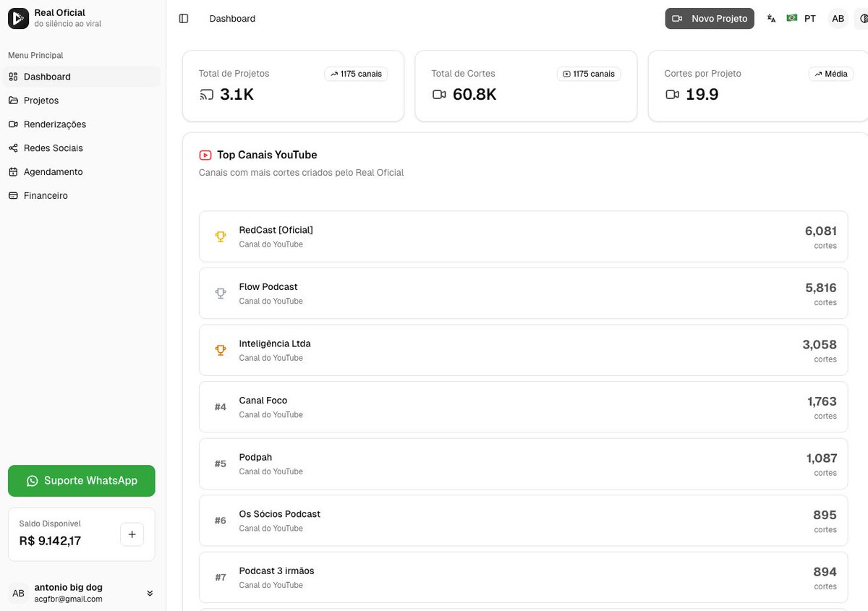Open Redes Sociais section
Image resolution: width=868 pixels, height=611 pixels.
point(81,148)
